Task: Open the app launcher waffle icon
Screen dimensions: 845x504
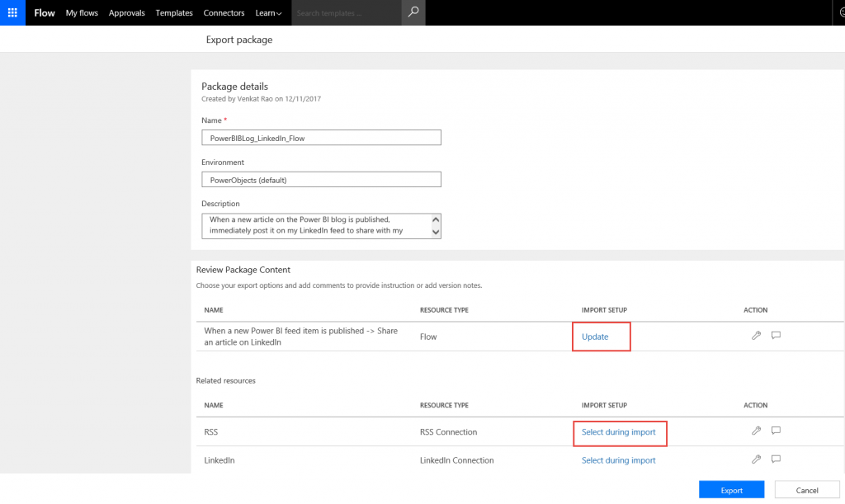Action: click(12, 12)
